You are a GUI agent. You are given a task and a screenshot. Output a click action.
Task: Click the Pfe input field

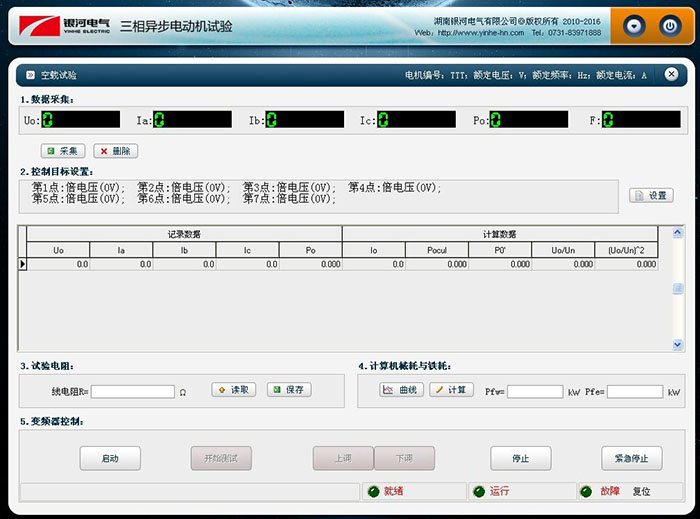(634, 392)
